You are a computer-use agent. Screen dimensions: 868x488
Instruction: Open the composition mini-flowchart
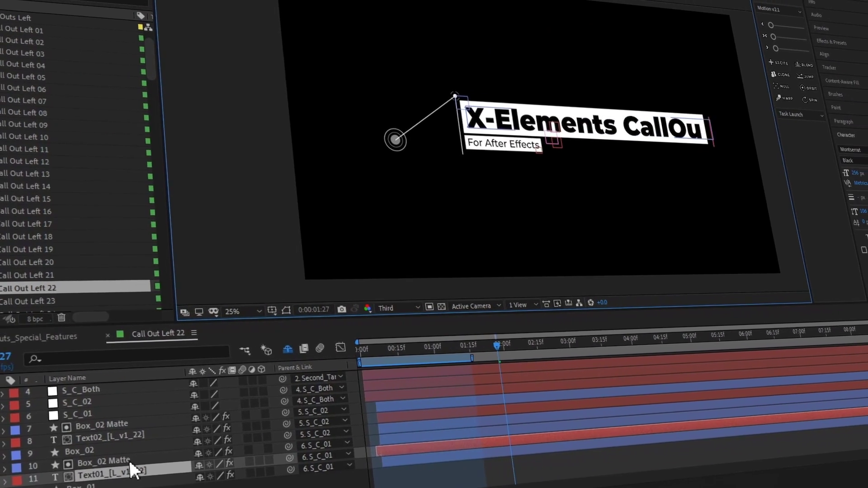click(245, 350)
